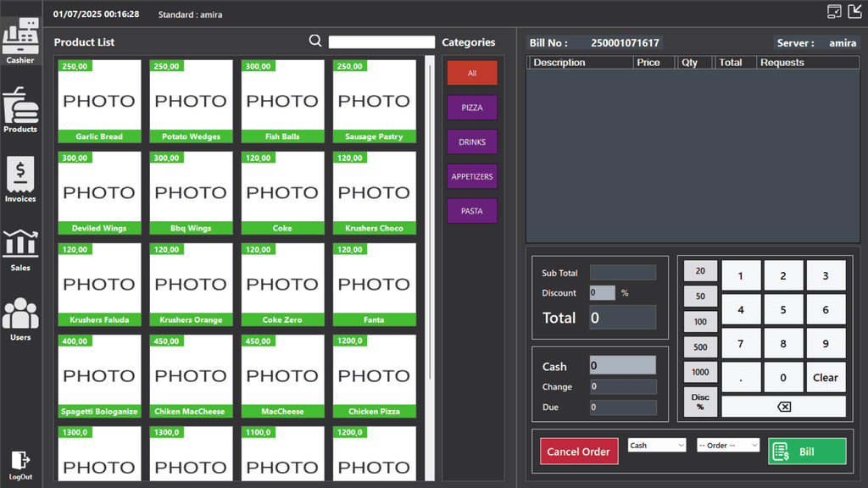This screenshot has height=488, width=868.
Task: Click the Disc % button
Action: 700,402
